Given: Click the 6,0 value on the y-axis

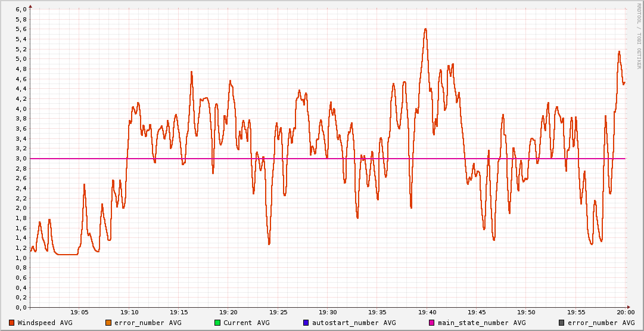Looking at the screenshot, I should pos(20,10).
